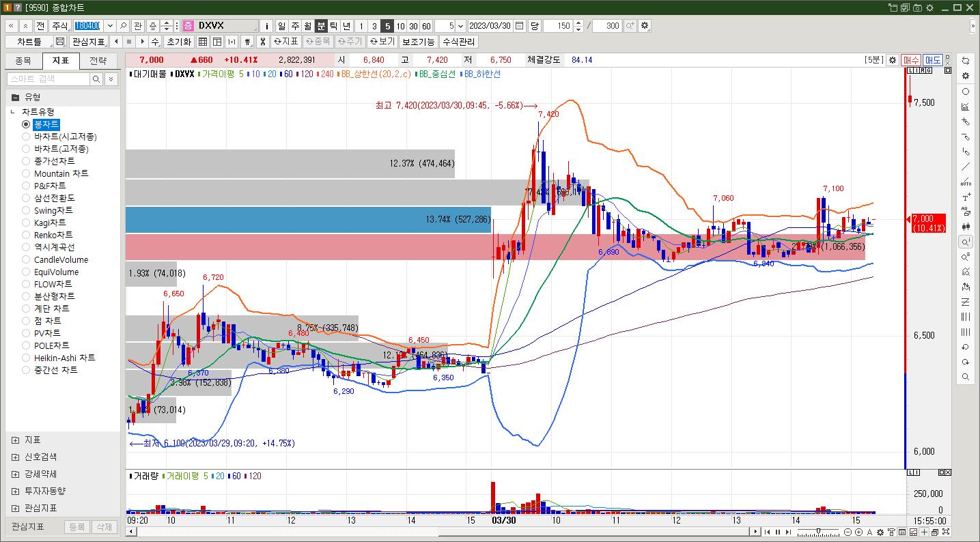
Task: Click smart search magnifier in left panel
Action: coord(96,79)
